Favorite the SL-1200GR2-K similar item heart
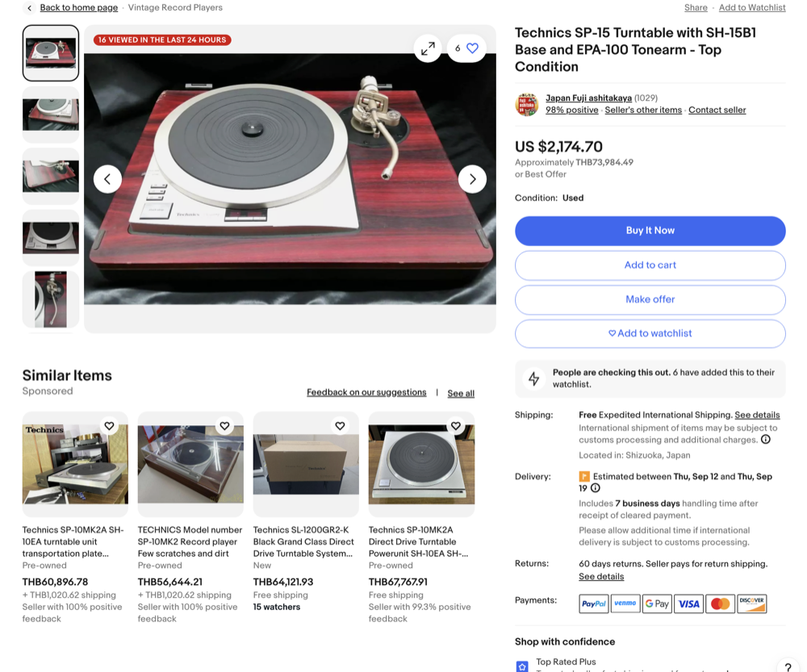Viewport: 807px width, 672px height. (341, 425)
